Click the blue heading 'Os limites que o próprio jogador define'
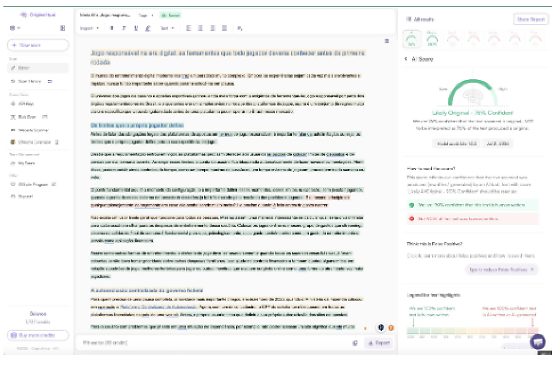This screenshot has height=373, width=560. tap(137, 125)
